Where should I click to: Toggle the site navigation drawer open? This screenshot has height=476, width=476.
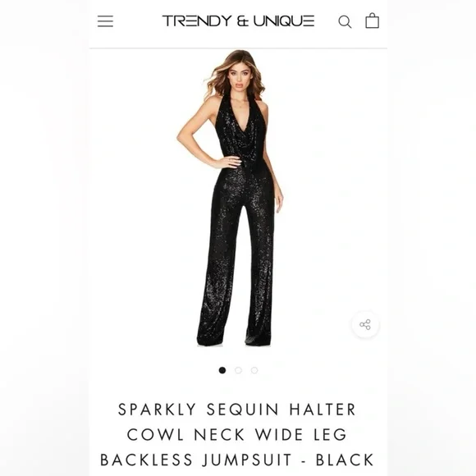(105, 21)
